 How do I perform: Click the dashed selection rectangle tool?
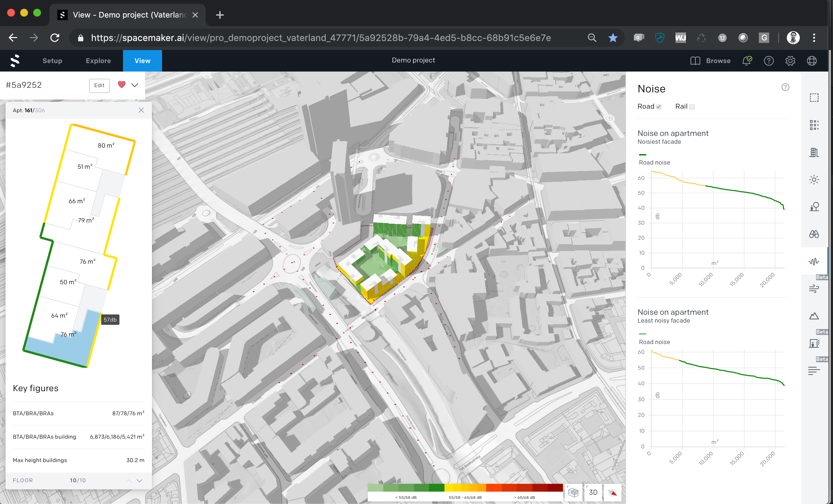814,98
